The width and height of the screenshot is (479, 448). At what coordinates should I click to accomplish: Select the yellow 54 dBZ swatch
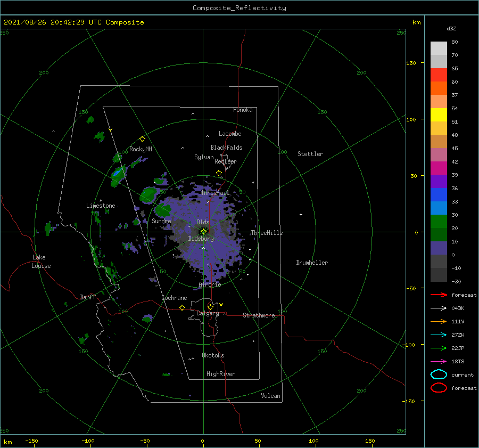(439, 115)
